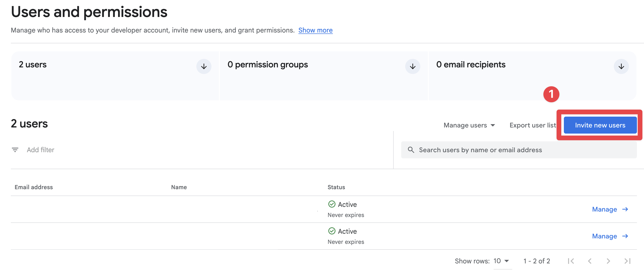
Task: Open the Show more link
Action: tap(315, 30)
